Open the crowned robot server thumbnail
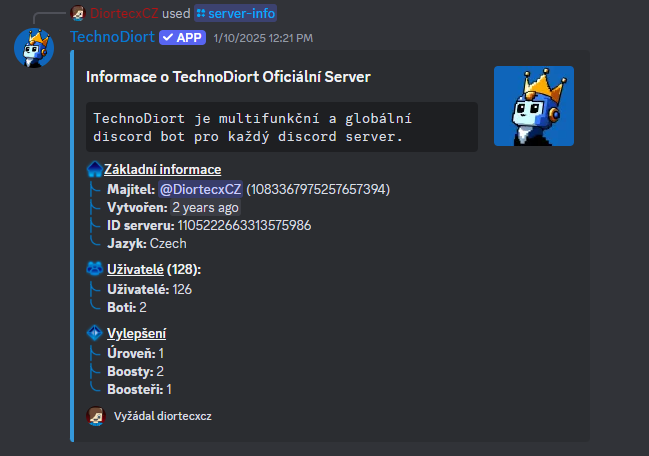The height and width of the screenshot is (456, 649). tap(533, 106)
